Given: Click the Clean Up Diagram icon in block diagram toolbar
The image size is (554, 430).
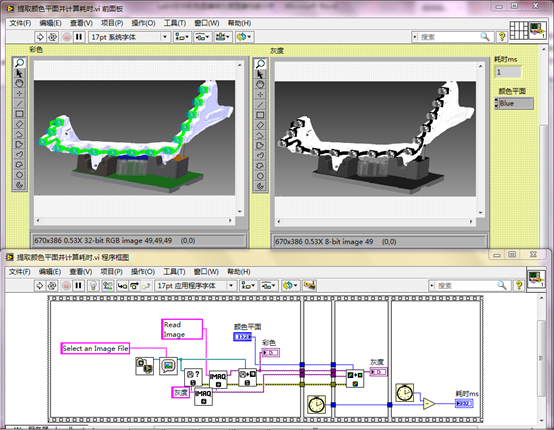Looking at the screenshot, I should 309,285.
